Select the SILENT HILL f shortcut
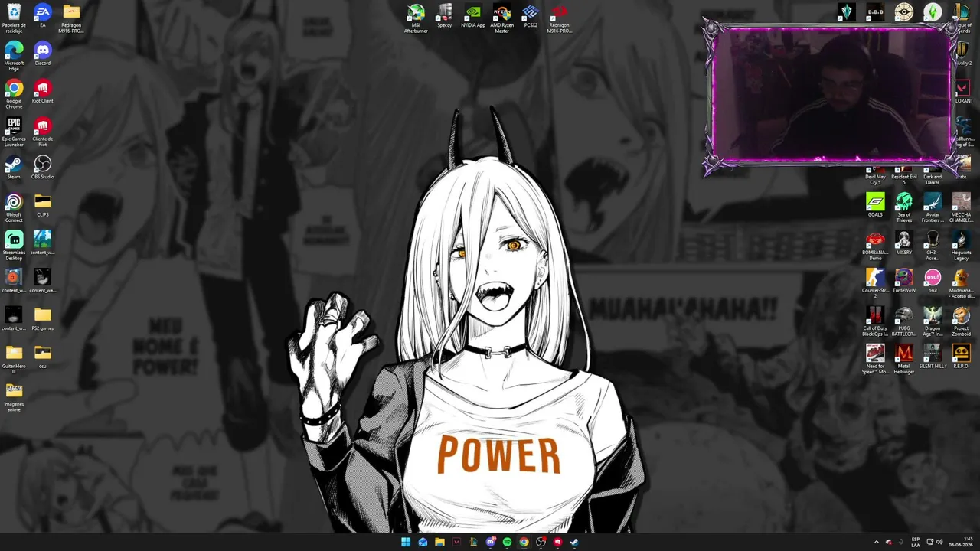980x551 pixels. (x=933, y=357)
